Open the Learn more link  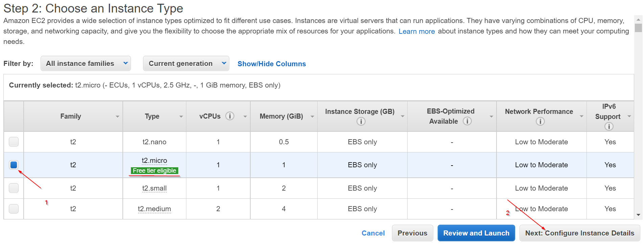417,31
